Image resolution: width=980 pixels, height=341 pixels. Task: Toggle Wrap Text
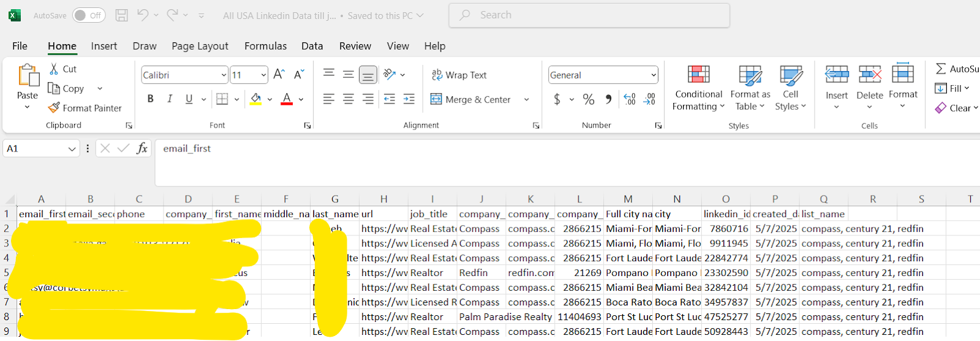[x=459, y=75]
